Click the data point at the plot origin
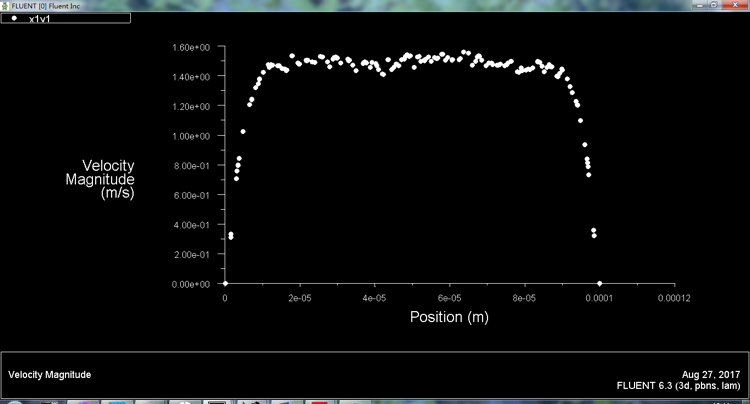This screenshot has width=750, height=404. click(x=225, y=284)
